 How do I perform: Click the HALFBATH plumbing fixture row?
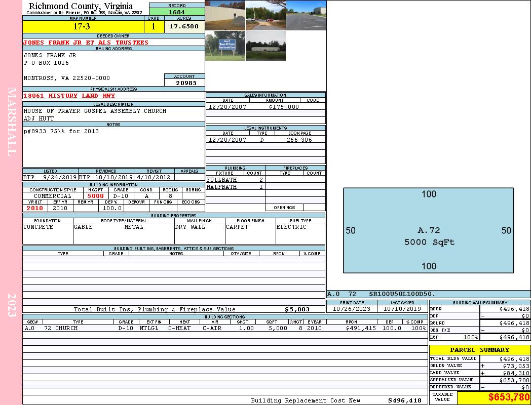(236, 187)
